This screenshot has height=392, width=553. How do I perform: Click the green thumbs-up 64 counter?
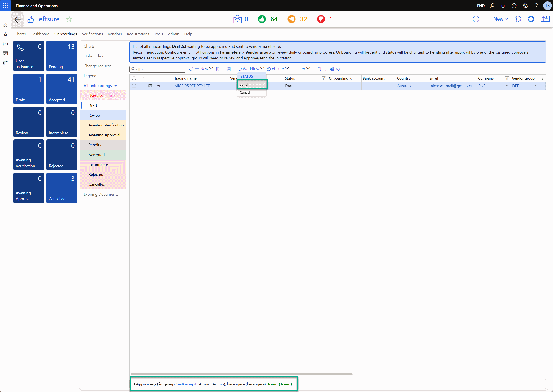tap(268, 19)
